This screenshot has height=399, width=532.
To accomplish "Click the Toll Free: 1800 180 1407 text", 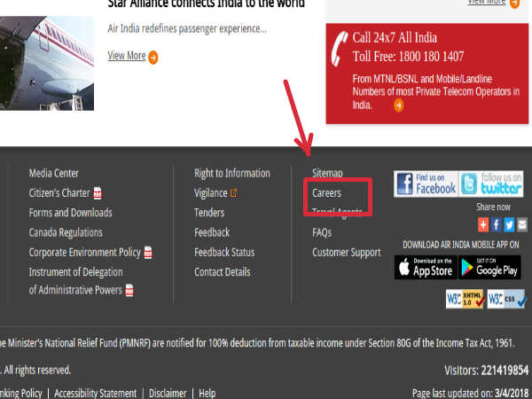I will [408, 57].
